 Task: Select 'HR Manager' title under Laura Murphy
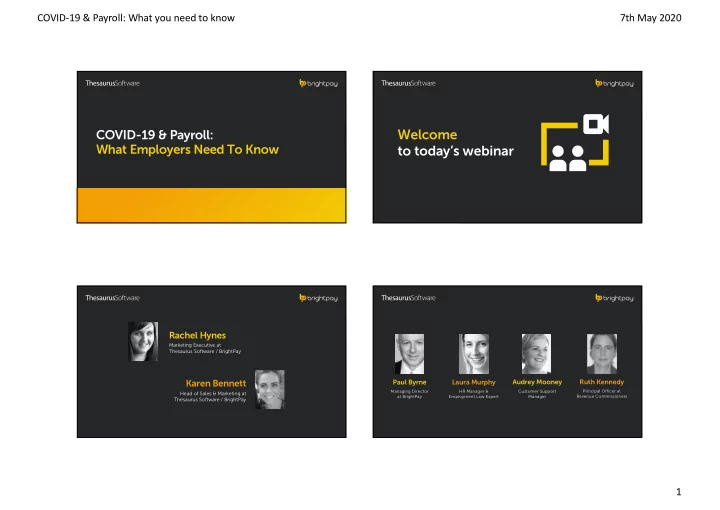[x=473, y=394]
